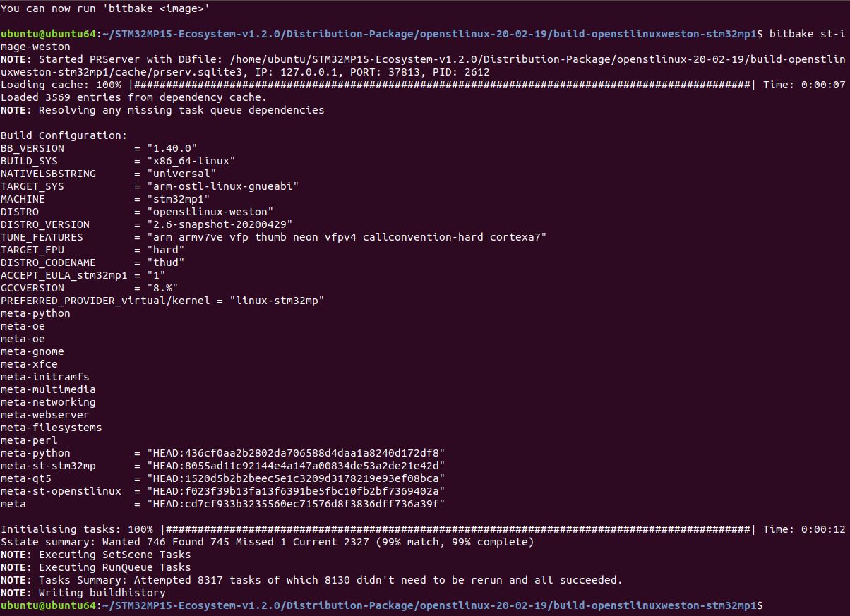
Task: Click the meta-qt5 HEAD hash
Action: coord(296,478)
